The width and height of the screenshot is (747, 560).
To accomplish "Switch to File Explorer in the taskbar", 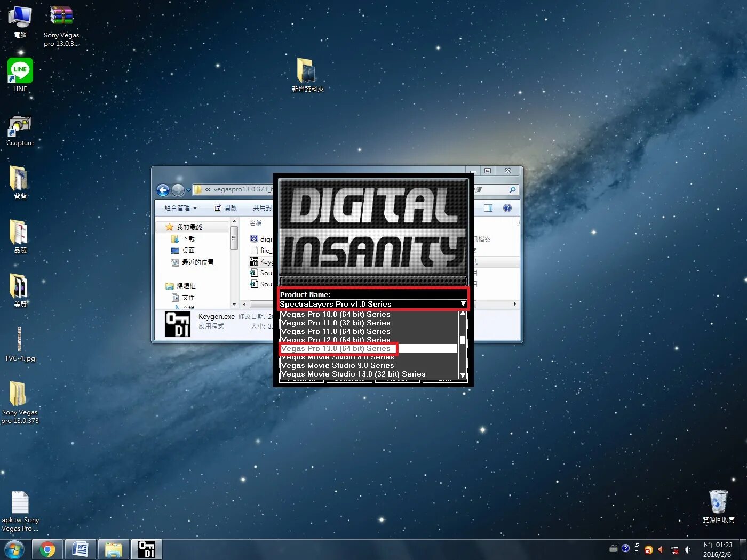I will [x=114, y=549].
